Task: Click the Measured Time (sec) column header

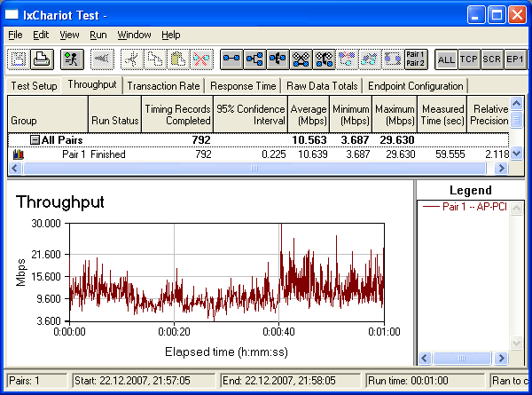Action: tap(442, 115)
